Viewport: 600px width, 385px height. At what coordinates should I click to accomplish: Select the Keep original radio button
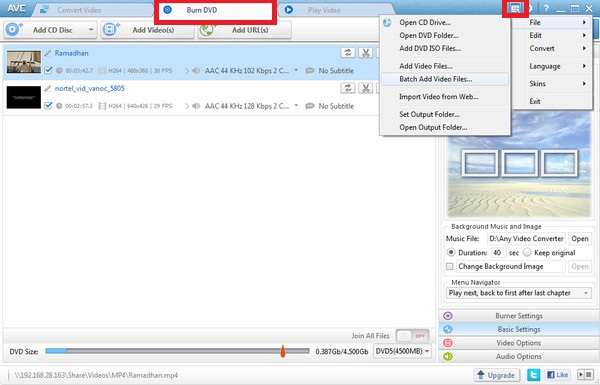pyautogui.click(x=527, y=253)
